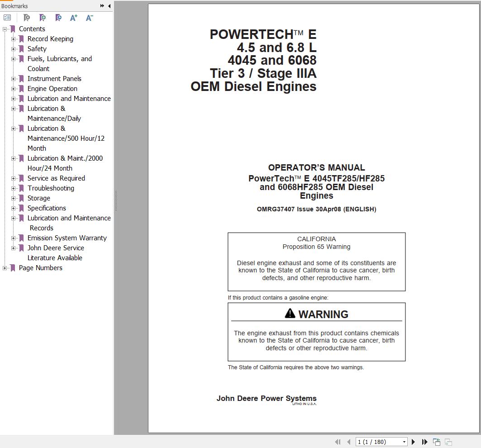481x448 pixels.
Task: Jump to the last page
Action: pos(424,442)
